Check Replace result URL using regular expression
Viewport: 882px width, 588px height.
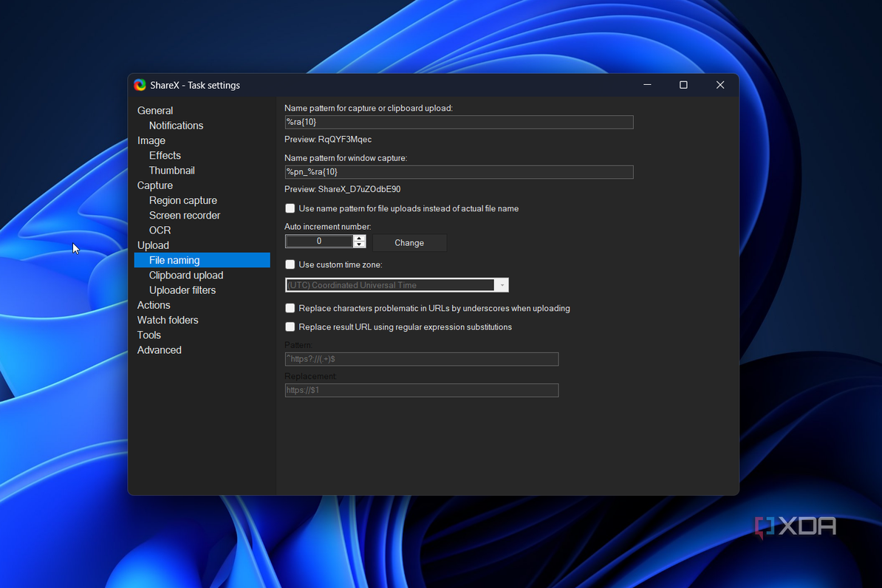290,327
